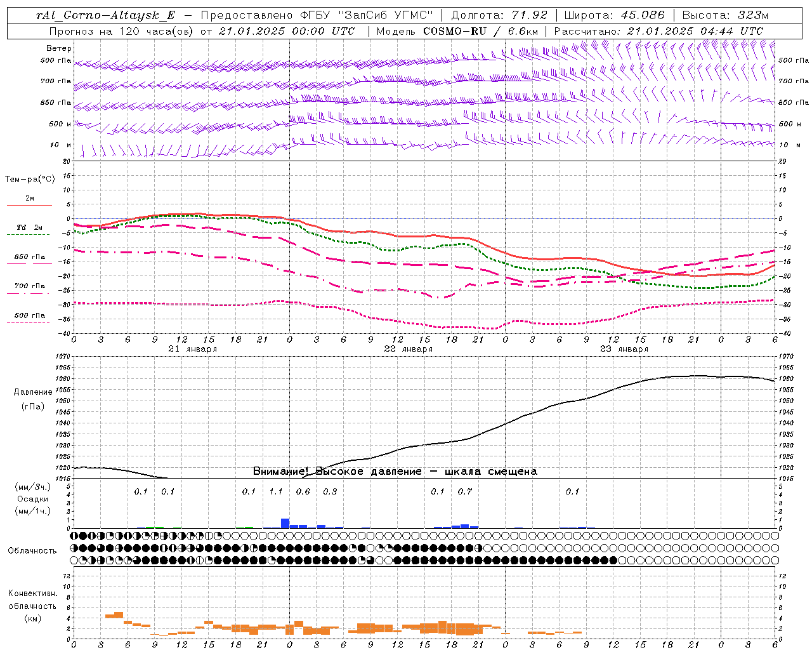
Task: Click the 0.7 precipitation amount
Action: click(x=465, y=491)
